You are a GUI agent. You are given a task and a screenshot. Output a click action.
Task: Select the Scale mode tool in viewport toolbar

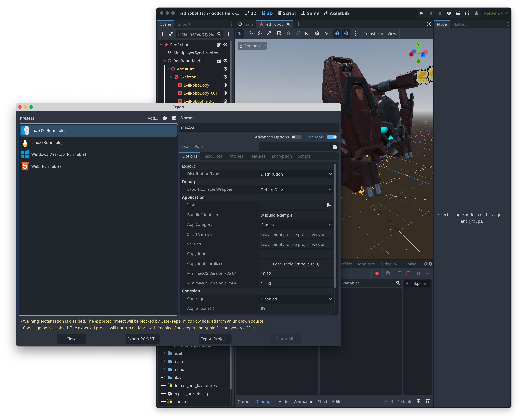click(268, 34)
